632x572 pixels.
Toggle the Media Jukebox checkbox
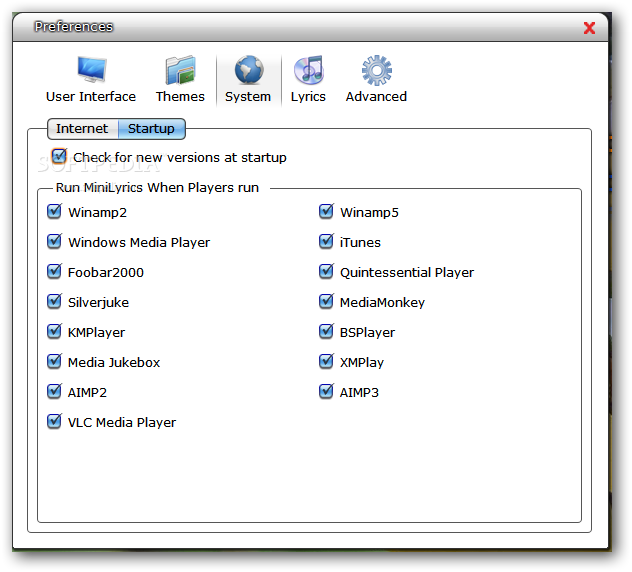coord(54,361)
